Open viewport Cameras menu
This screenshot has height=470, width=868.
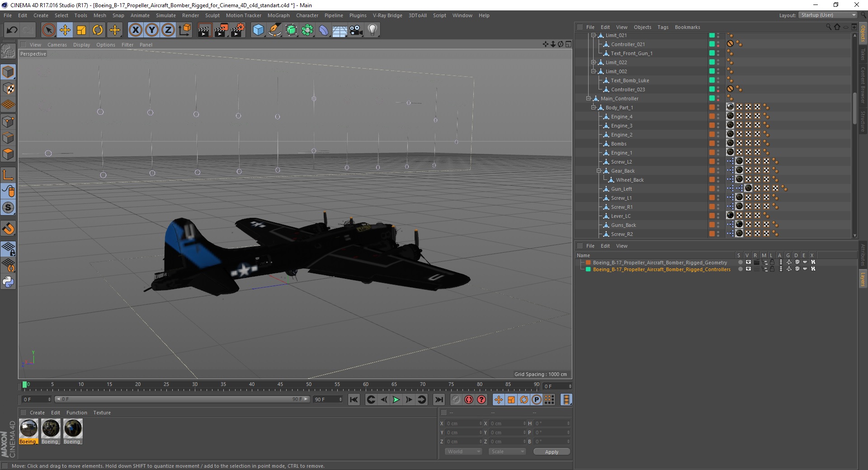click(x=57, y=45)
